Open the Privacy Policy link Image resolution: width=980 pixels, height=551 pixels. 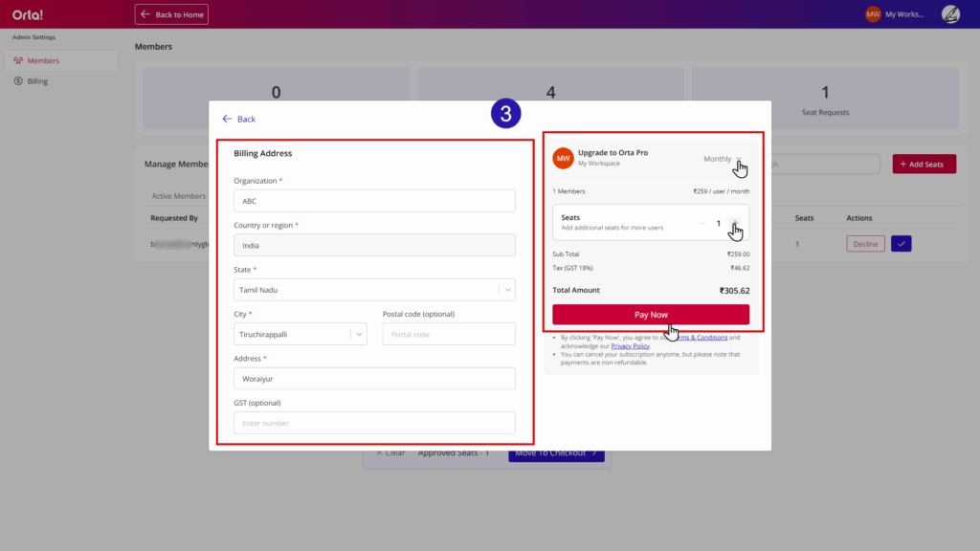click(630, 345)
